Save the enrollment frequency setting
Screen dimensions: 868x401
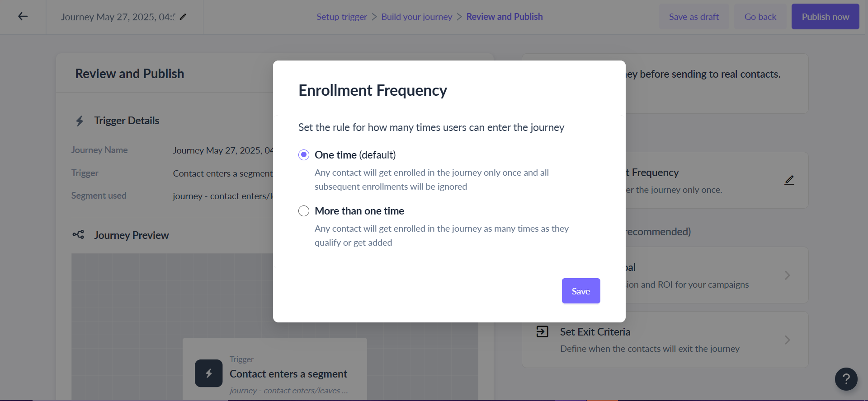coord(580,291)
